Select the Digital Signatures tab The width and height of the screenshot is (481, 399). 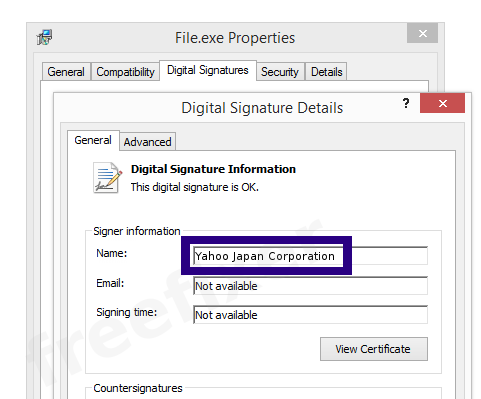tap(208, 70)
